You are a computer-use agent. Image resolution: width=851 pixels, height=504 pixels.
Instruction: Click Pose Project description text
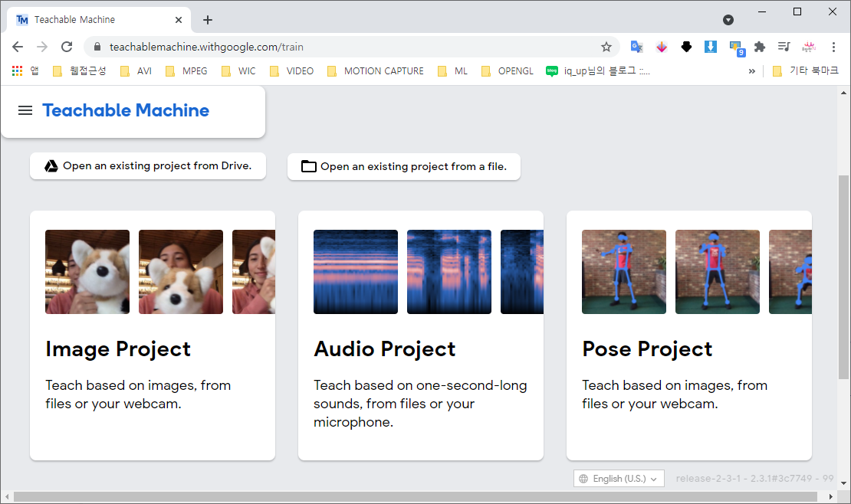coord(675,394)
